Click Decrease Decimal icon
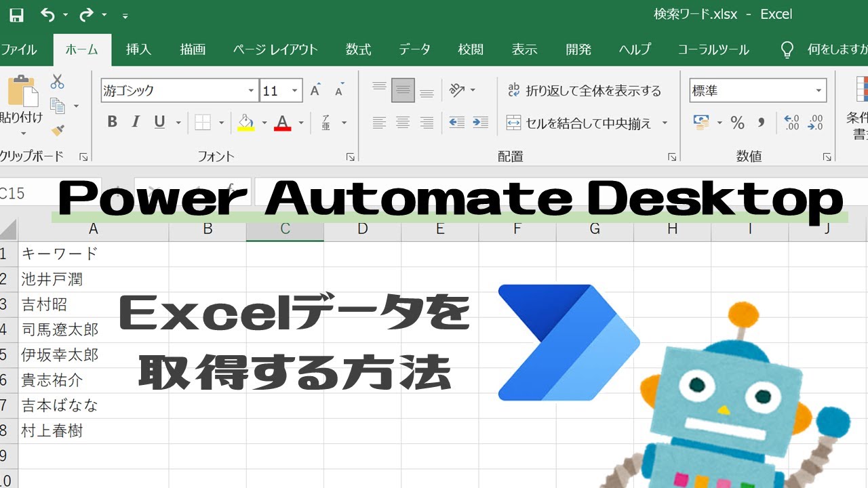The height and width of the screenshot is (488, 868). click(815, 123)
